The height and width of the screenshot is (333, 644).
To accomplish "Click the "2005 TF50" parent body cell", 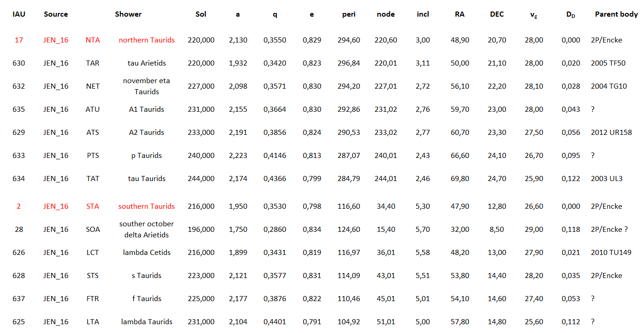I will [608, 63].
